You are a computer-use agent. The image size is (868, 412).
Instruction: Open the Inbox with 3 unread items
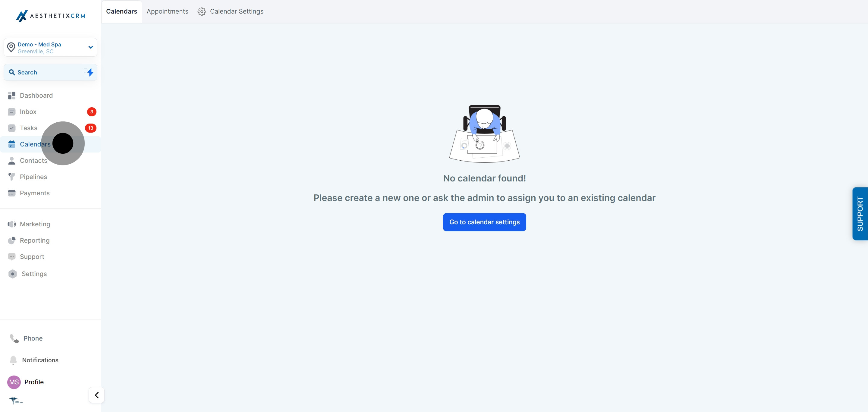(28, 112)
